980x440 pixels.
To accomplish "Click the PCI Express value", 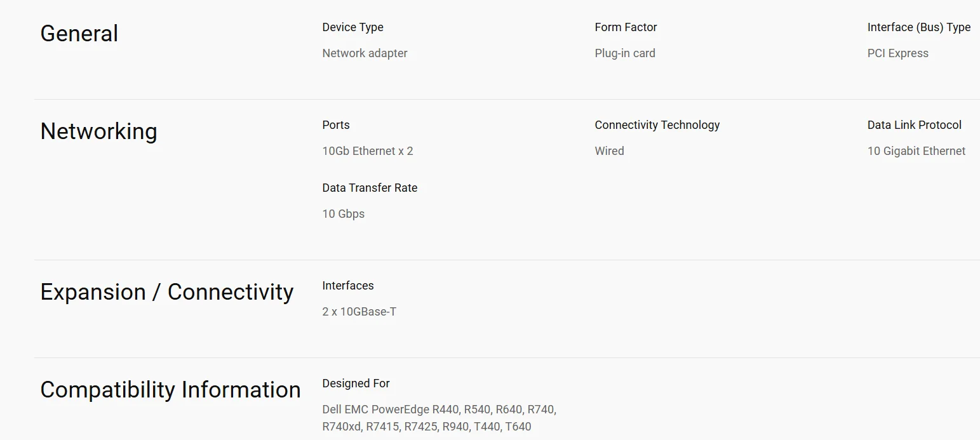I will [898, 53].
